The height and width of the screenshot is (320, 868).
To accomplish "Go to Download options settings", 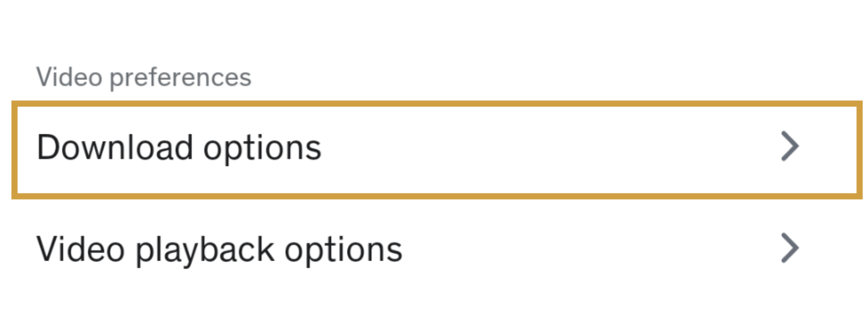I will pyautogui.click(x=437, y=149).
